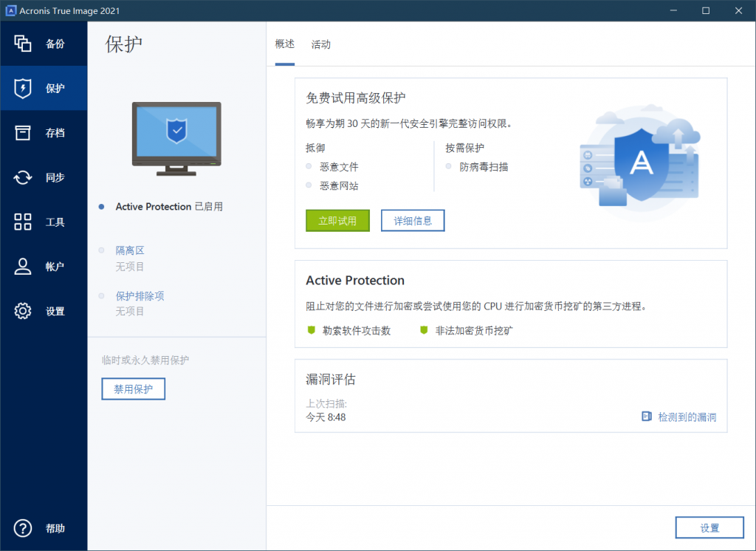756x551 pixels.
Task: Maximize the Acronis True Image window
Action: point(705,10)
